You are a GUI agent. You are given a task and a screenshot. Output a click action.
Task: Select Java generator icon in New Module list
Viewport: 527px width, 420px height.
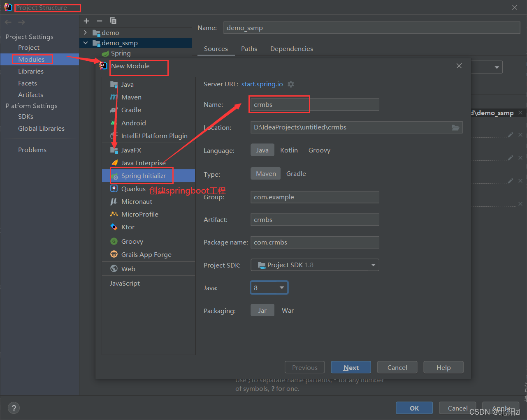[114, 84]
